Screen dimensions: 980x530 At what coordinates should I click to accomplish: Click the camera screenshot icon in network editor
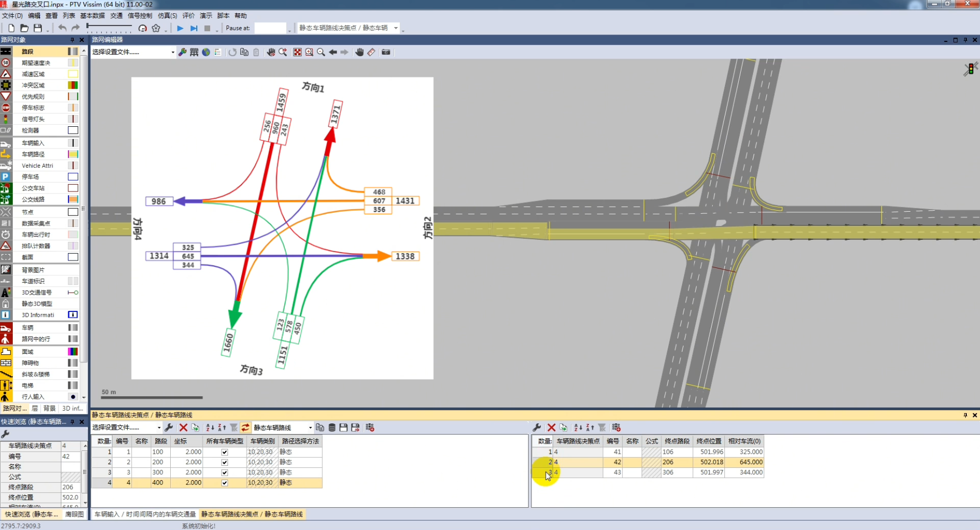click(x=386, y=52)
